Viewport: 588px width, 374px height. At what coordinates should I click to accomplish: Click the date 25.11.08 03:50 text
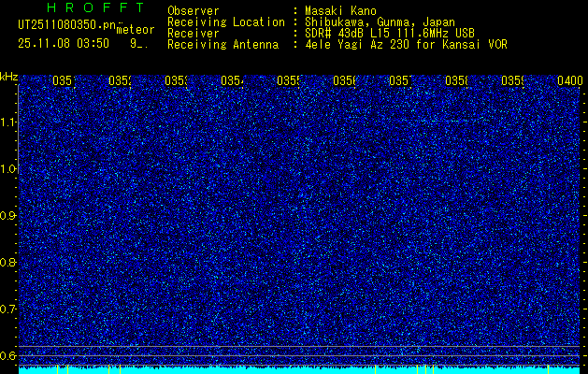(x=64, y=44)
